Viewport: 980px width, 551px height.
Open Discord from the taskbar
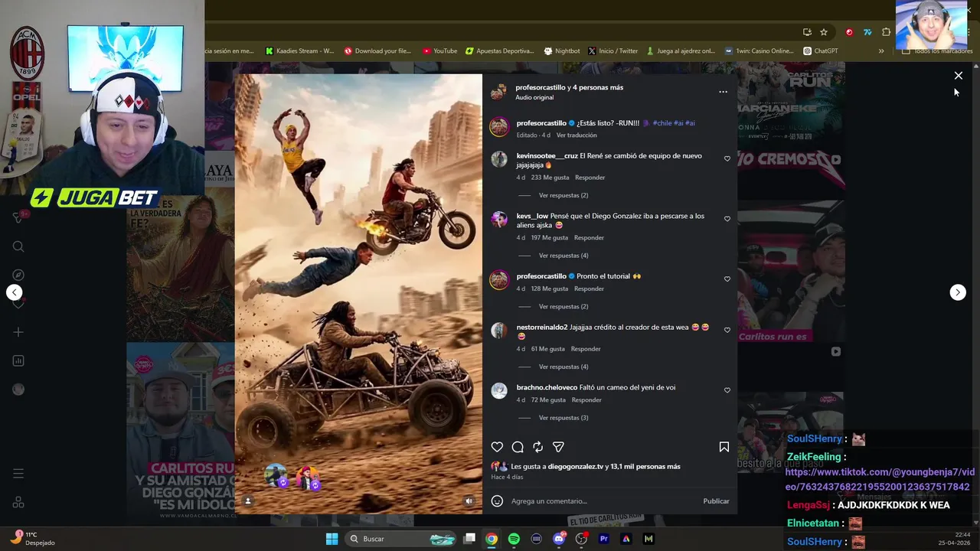559,539
